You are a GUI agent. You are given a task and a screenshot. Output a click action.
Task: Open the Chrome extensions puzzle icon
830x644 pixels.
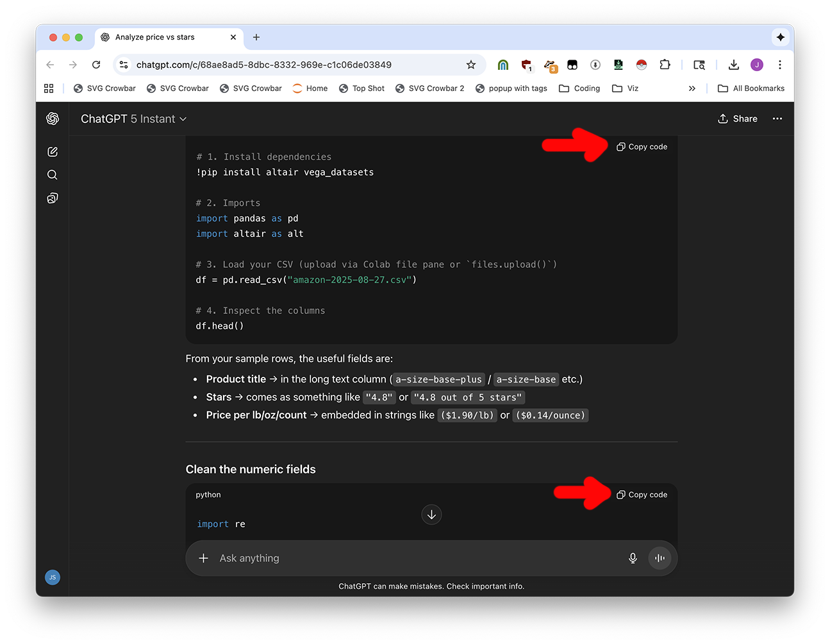pyautogui.click(x=665, y=65)
